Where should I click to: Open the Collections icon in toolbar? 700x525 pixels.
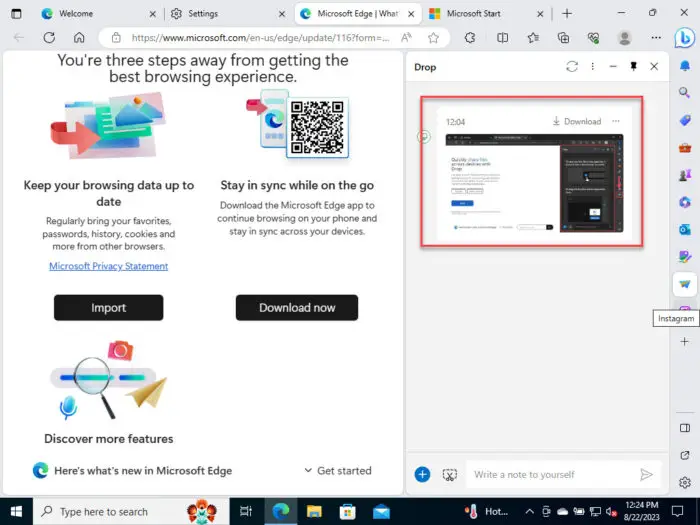[x=563, y=38]
